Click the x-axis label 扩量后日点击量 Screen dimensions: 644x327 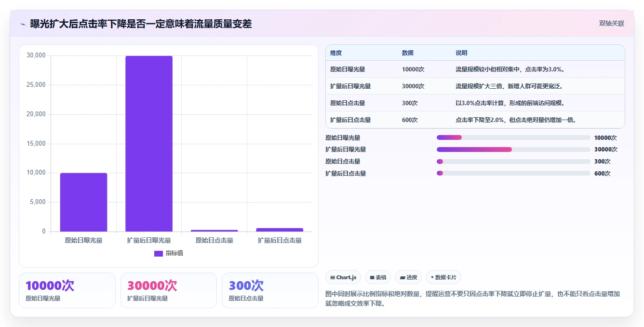[x=280, y=240]
